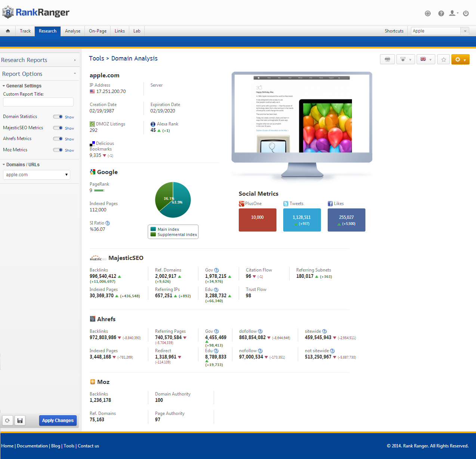This screenshot has height=459, width=476.
Task: Click the RankRanger logo
Action: (x=36, y=12)
